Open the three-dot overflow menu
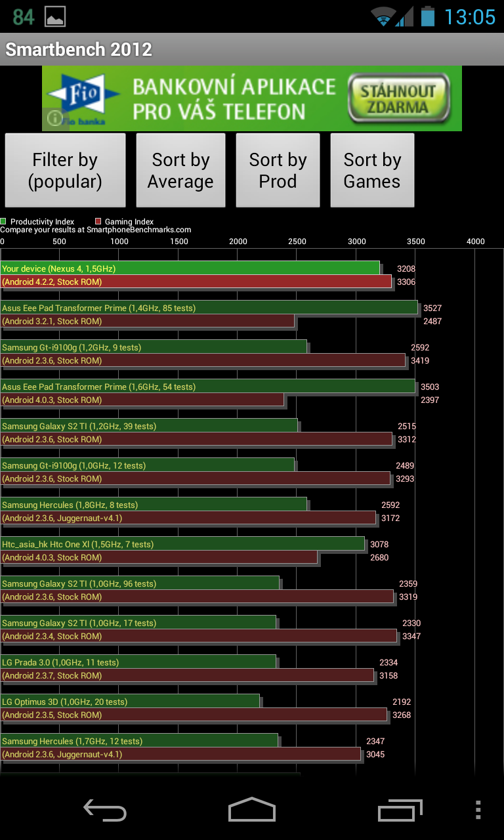504x840 pixels. (478, 810)
